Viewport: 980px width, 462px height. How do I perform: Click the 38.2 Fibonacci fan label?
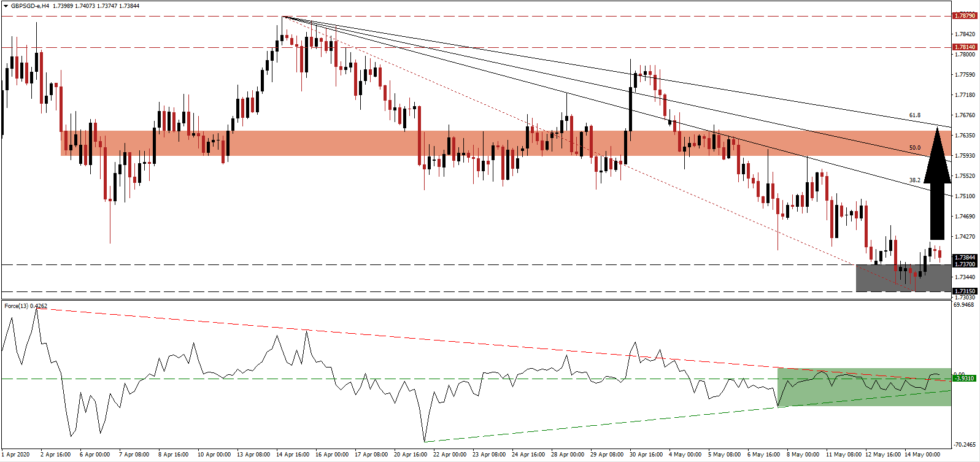click(x=914, y=180)
